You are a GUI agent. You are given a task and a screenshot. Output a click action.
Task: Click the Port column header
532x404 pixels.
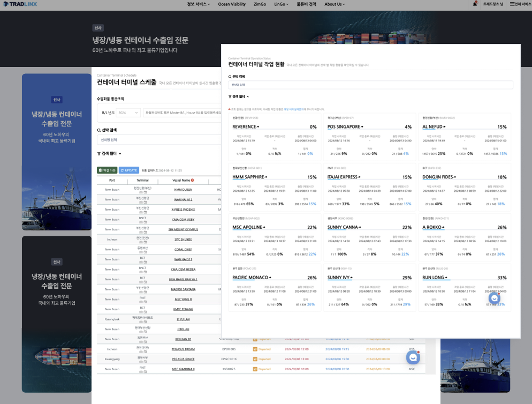point(112,181)
